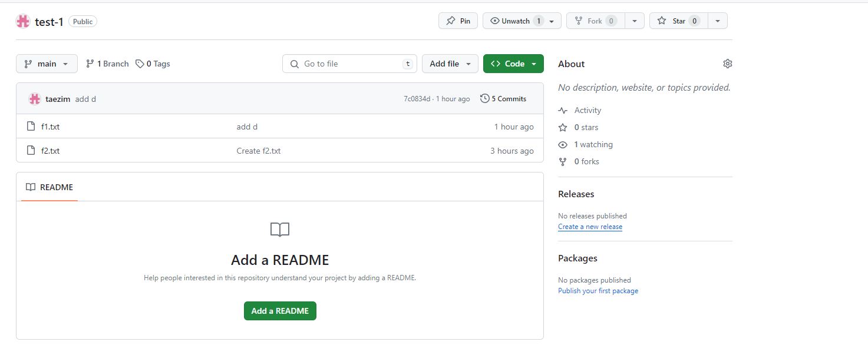The height and width of the screenshot is (355, 868).
Task: Open the About settings gear icon
Action: 728,64
